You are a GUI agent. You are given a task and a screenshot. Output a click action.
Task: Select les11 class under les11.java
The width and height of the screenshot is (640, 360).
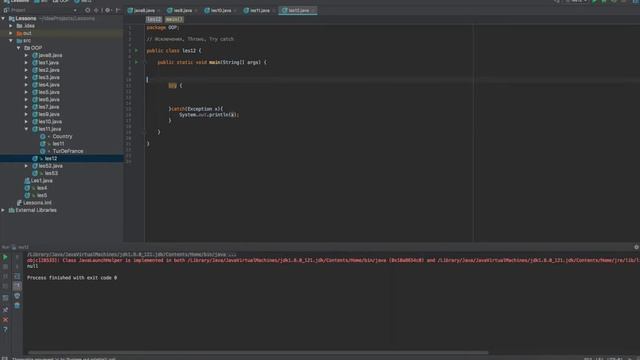tap(58, 144)
